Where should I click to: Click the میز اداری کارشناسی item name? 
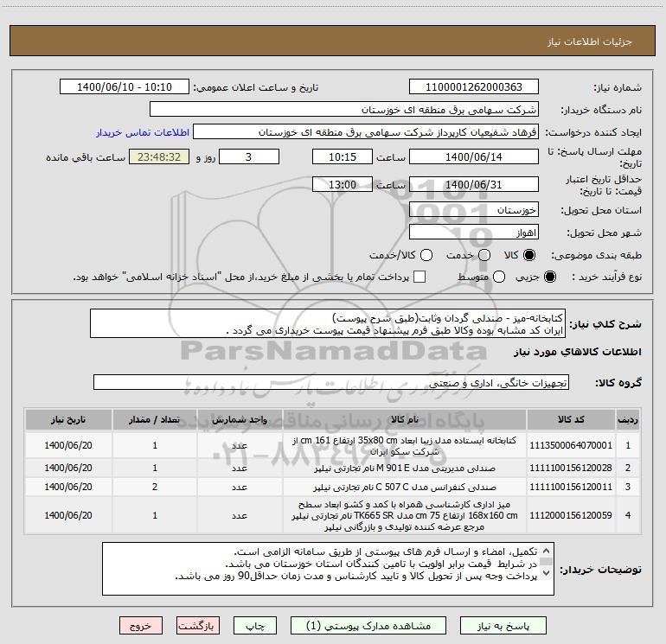[x=405, y=515]
